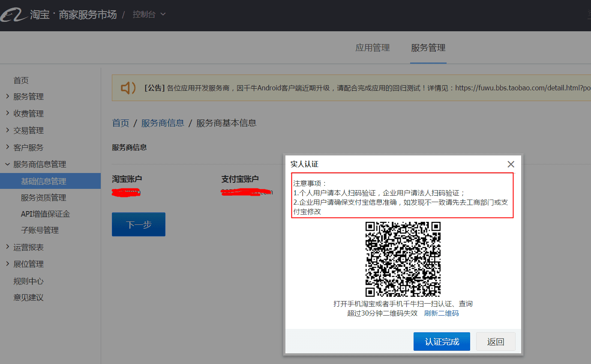This screenshot has height=364, width=591.
Task: Open the 控制台 dropdown
Action: click(x=149, y=15)
